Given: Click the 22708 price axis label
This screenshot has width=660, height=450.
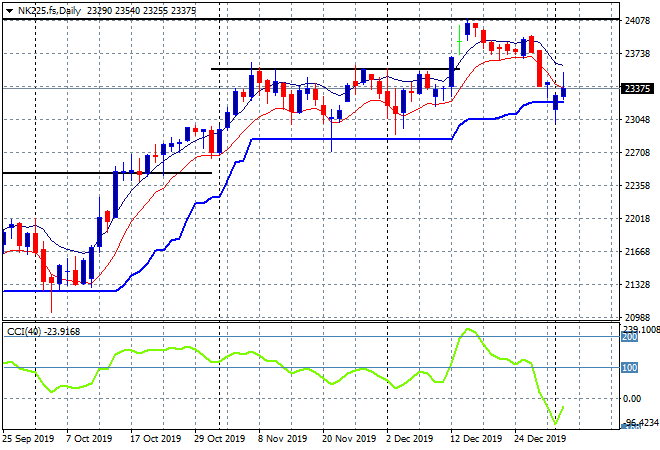Looking at the screenshot, I should pos(637,152).
